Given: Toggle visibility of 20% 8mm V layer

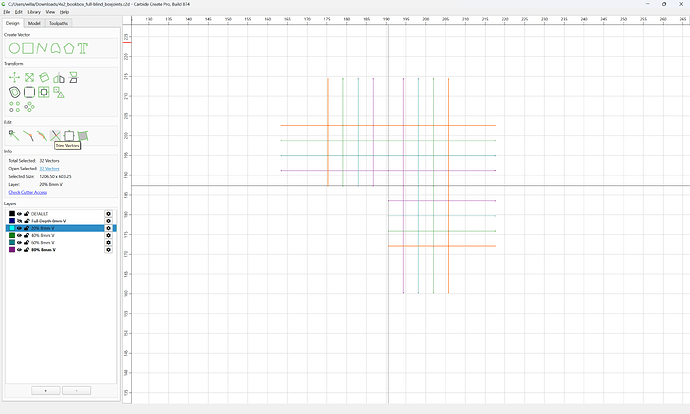Looking at the screenshot, I should pos(19,228).
